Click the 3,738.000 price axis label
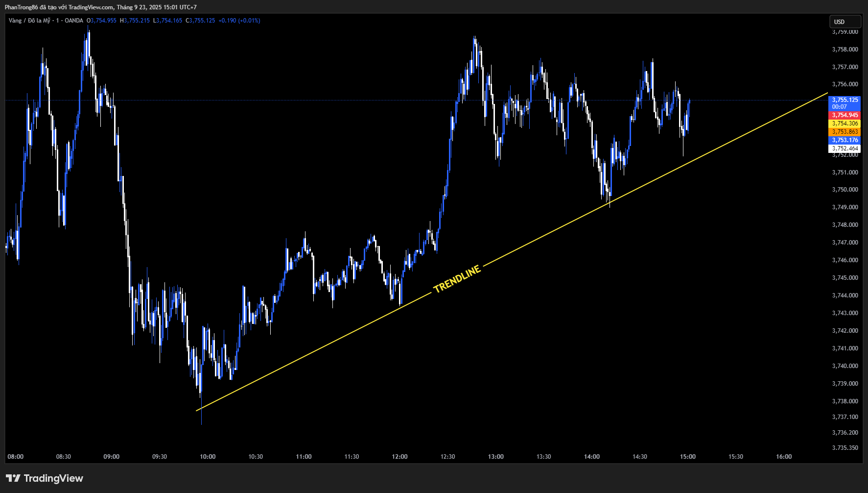The height and width of the screenshot is (493, 868). coord(845,401)
